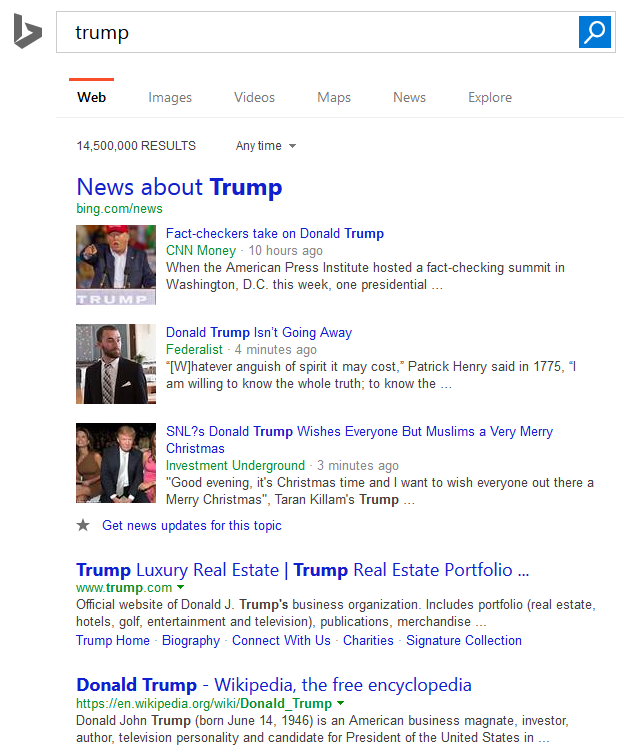This screenshot has width=624, height=752.
Task: Click the star icon for news updates
Action: [x=83, y=525]
